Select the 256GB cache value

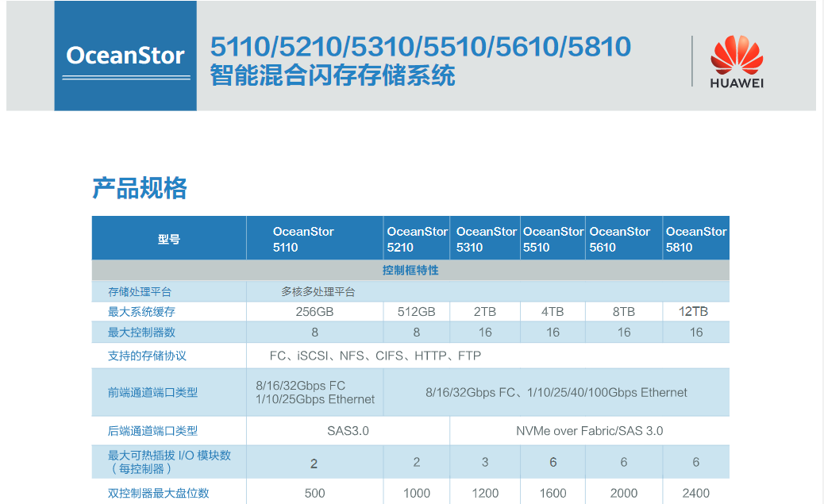[314, 311]
